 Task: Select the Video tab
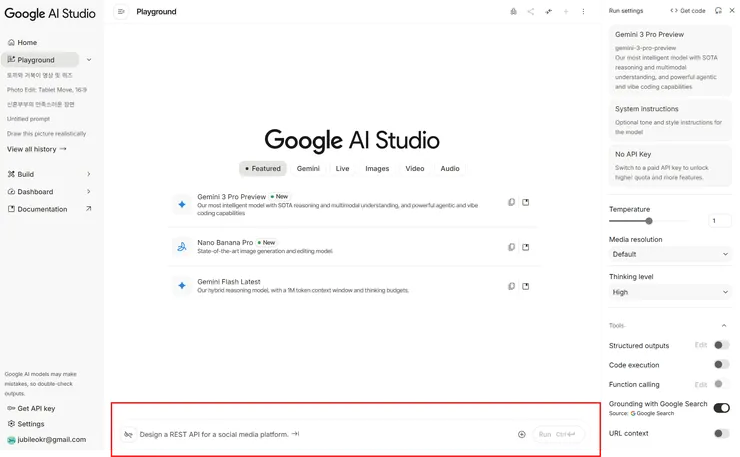[x=415, y=169]
